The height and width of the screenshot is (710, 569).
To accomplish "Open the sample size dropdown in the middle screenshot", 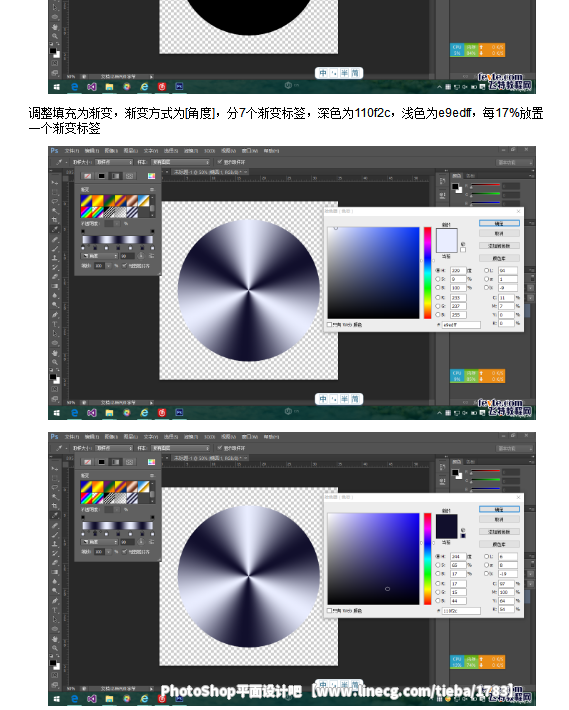I will (x=114, y=162).
